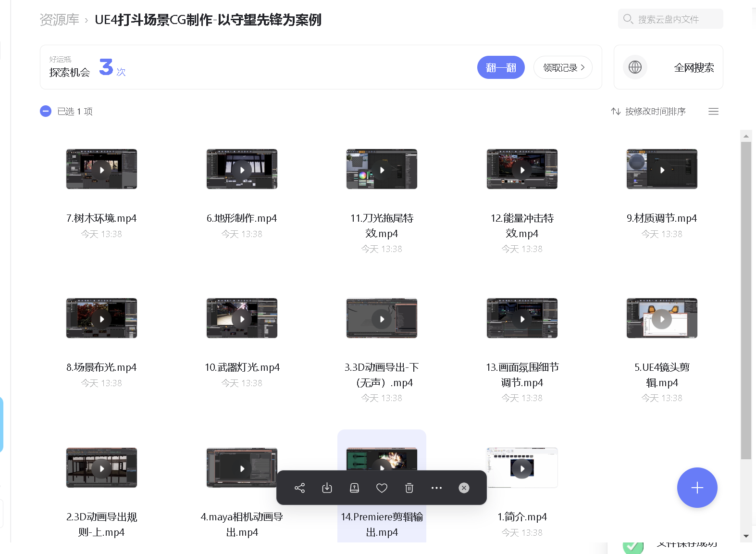Image resolution: width=756 pixels, height=554 pixels.
Task: Dismiss the floating selection action bar
Action: point(464,488)
